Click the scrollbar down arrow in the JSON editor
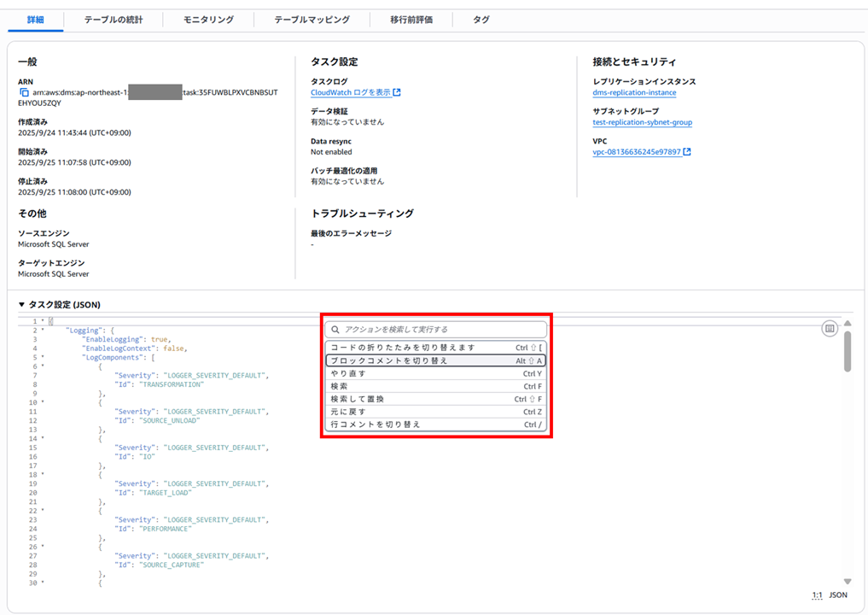 [847, 581]
